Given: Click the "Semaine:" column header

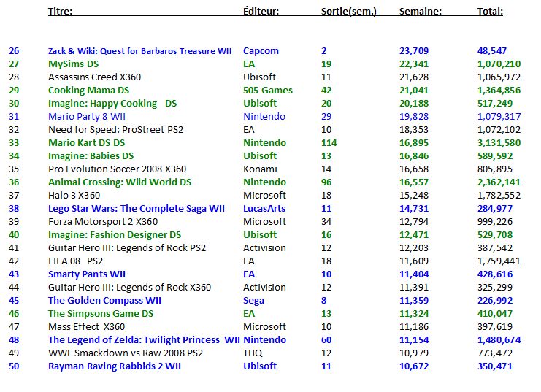Looking at the screenshot, I should [x=421, y=12].
